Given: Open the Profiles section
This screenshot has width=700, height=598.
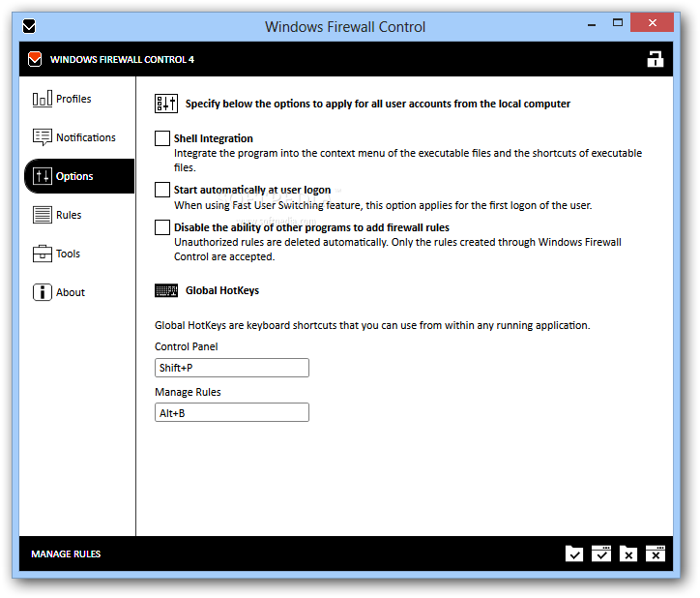Looking at the screenshot, I should (62, 99).
